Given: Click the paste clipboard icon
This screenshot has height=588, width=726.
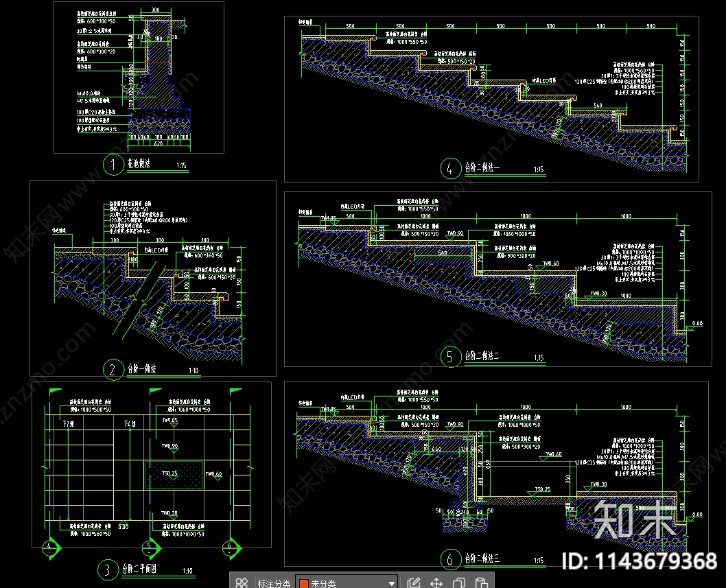Looking at the screenshot, I should click(x=482, y=583).
